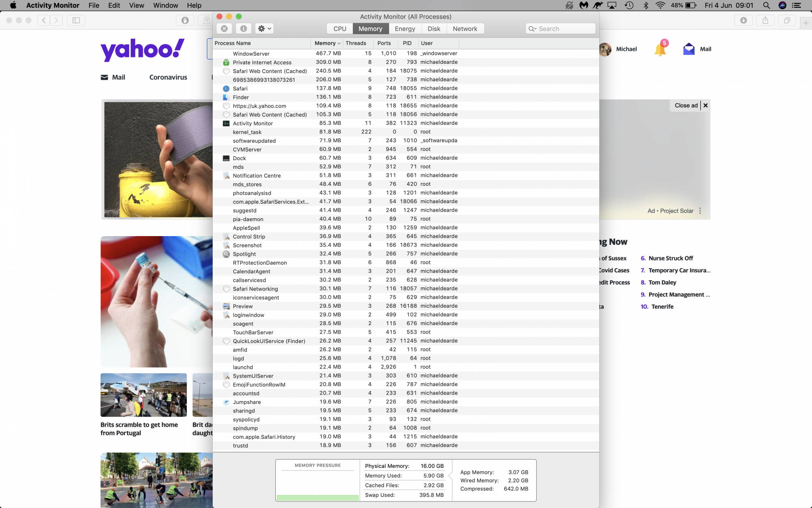Click the Notification Centre process icon
The width and height of the screenshot is (812, 508).
226,176
